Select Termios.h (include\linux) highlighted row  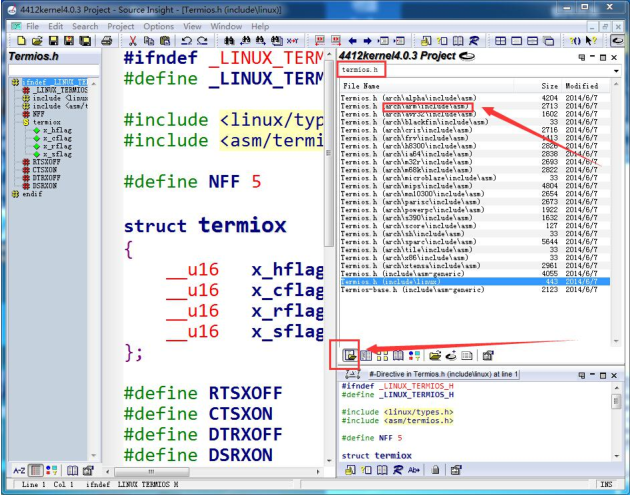pos(475,282)
